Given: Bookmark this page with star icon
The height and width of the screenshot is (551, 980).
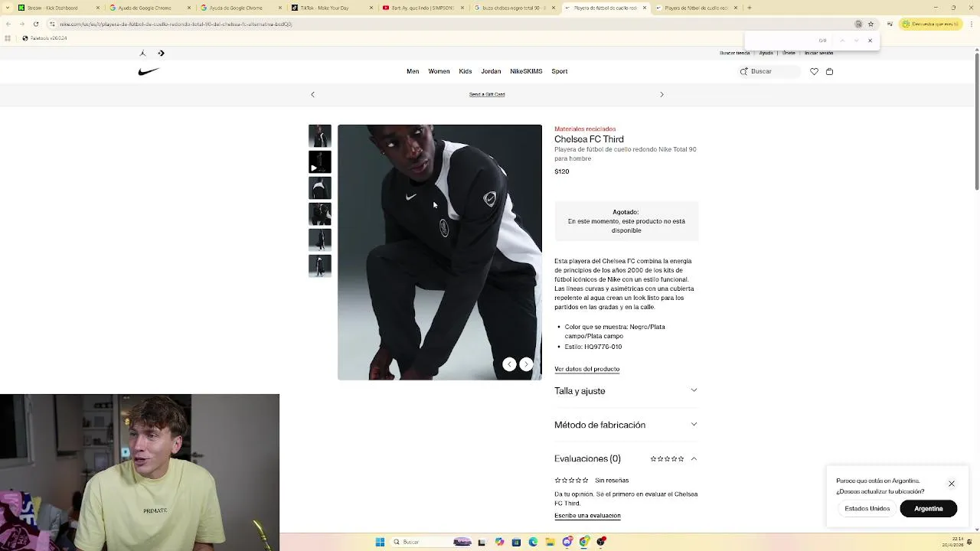Looking at the screenshot, I should pyautogui.click(x=871, y=24).
